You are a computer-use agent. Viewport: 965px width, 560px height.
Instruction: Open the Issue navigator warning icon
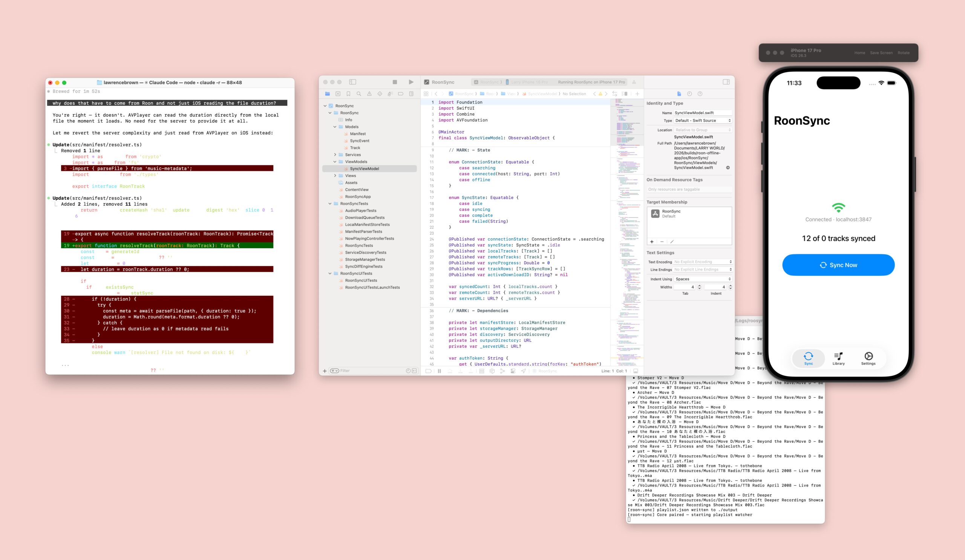tap(369, 94)
